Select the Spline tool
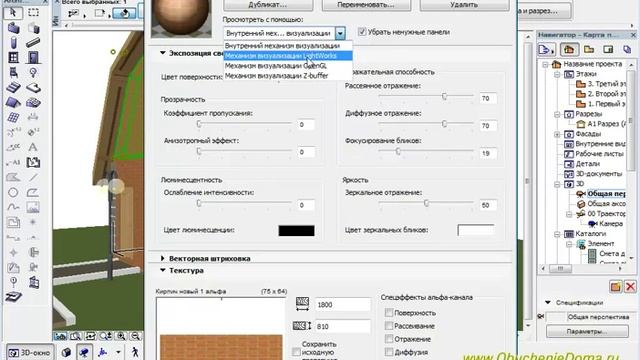Screen dimensions: 640x360 (x=13, y=207)
